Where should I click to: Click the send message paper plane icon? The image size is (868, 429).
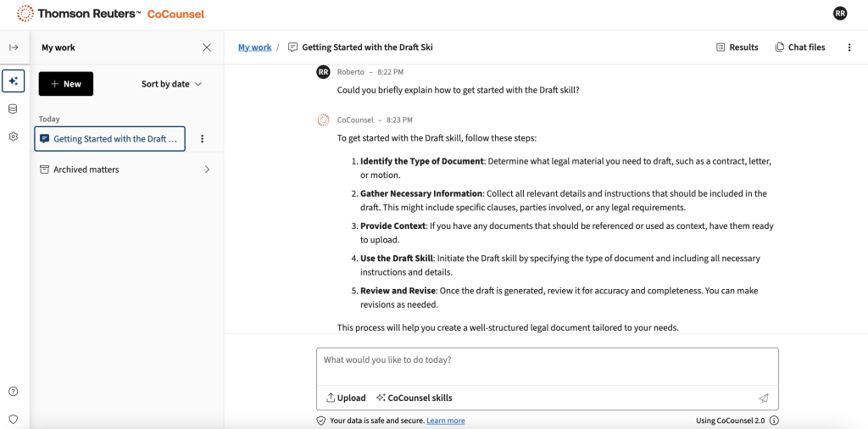763,398
